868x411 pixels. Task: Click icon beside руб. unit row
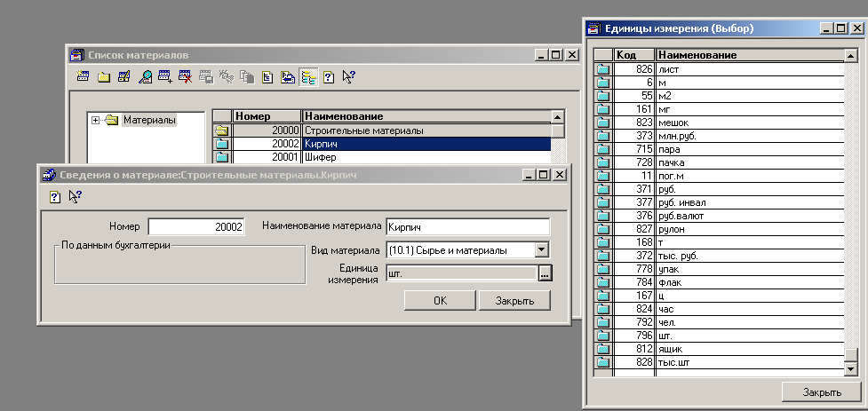pos(603,189)
